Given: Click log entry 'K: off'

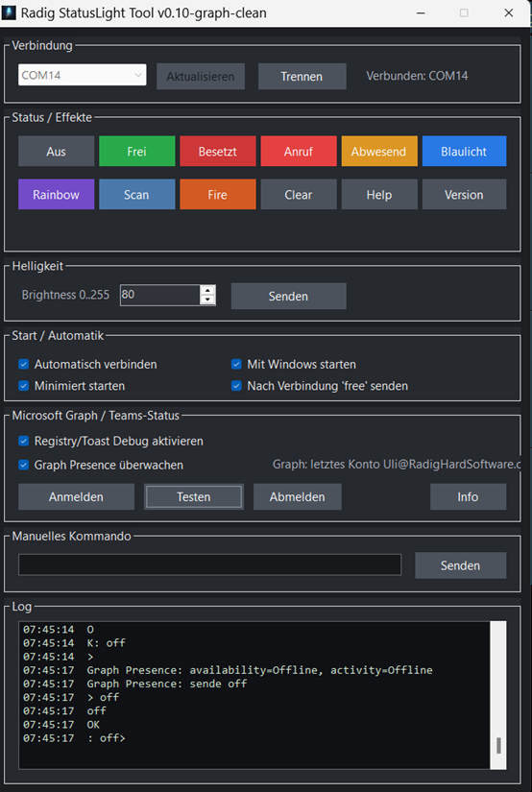Looking at the screenshot, I should pyautogui.click(x=106, y=643).
